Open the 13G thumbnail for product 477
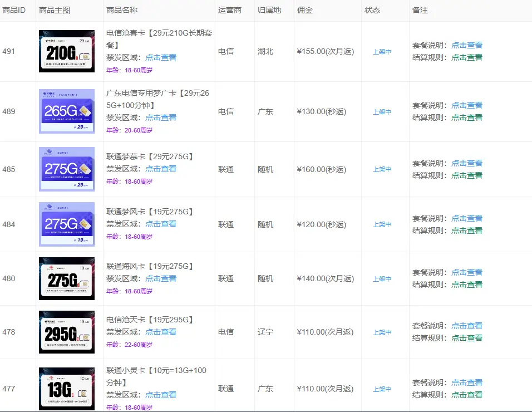Viewport: 532px width, 412px height. pos(67,389)
